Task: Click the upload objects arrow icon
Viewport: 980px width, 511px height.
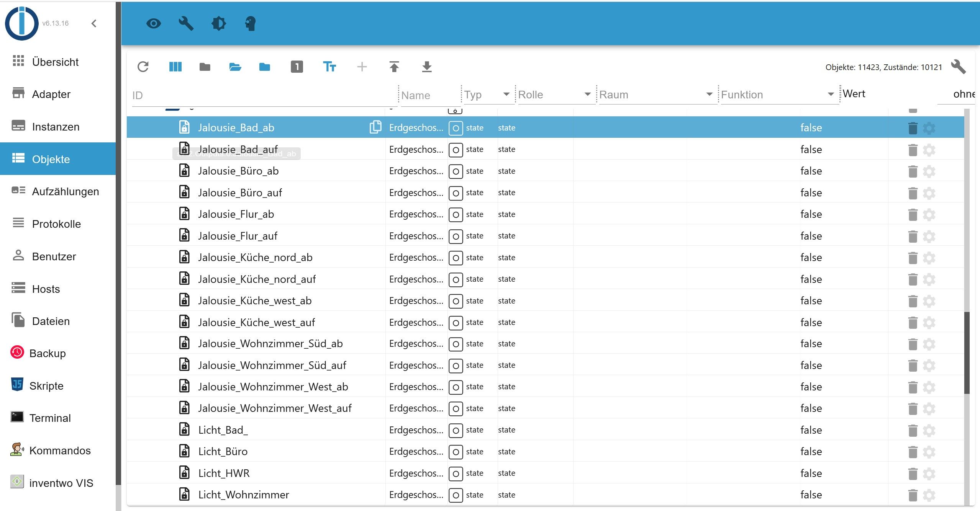Action: tap(394, 67)
